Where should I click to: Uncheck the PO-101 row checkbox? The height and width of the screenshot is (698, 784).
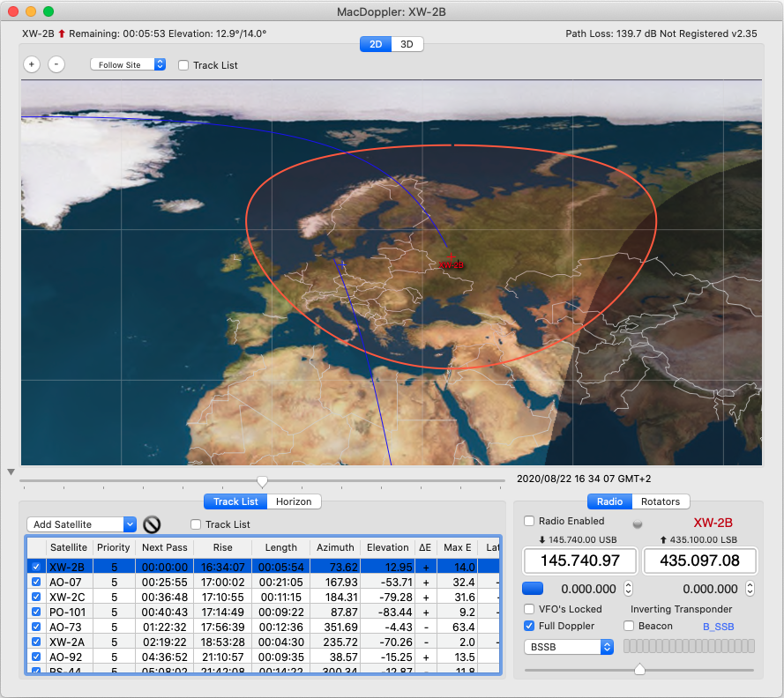click(36, 612)
